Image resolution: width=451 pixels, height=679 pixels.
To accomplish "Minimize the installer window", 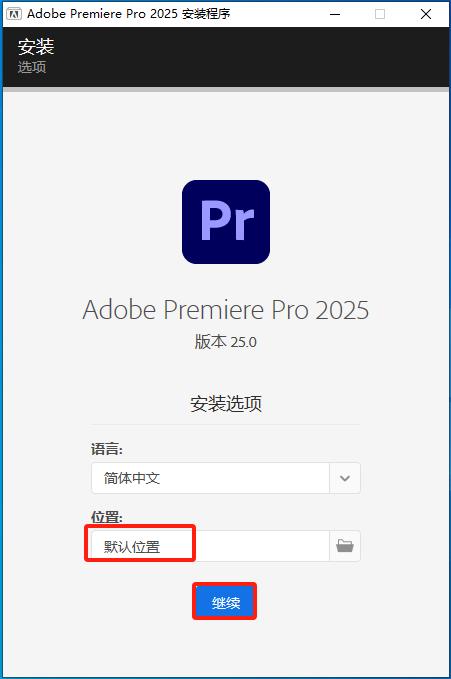I will (x=335, y=14).
